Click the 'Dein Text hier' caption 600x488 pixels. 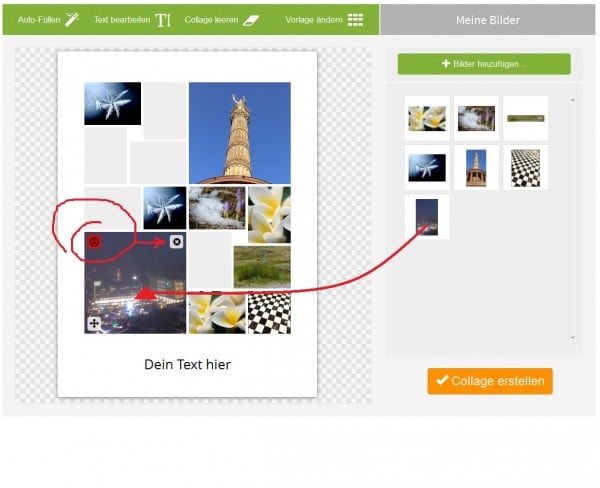point(187,365)
